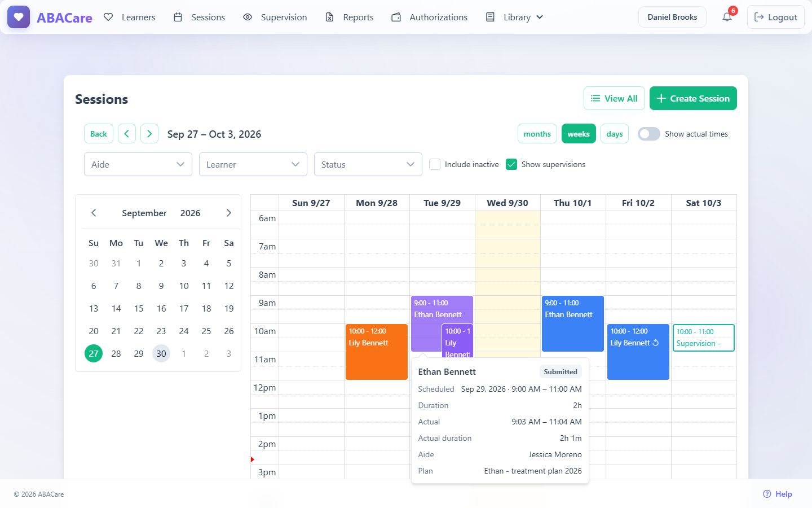Image resolution: width=812 pixels, height=508 pixels.
Task: Select September 30 in mini calendar
Action: point(161,353)
